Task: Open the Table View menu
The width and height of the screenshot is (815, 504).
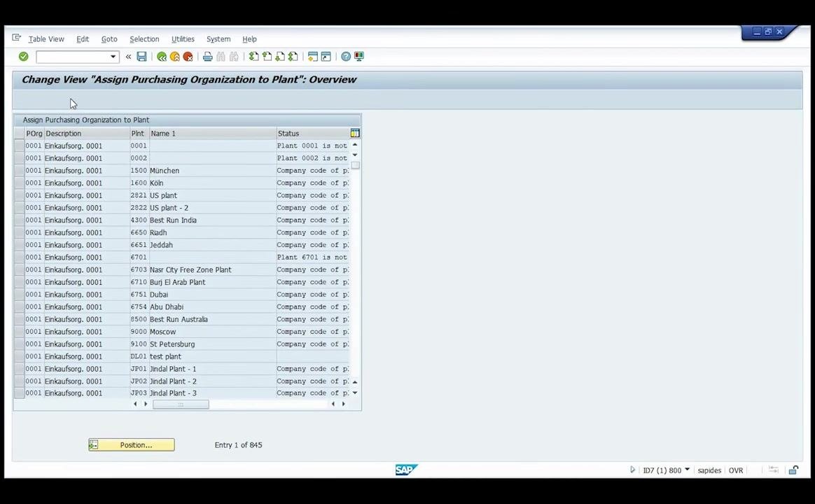Action: (x=46, y=39)
